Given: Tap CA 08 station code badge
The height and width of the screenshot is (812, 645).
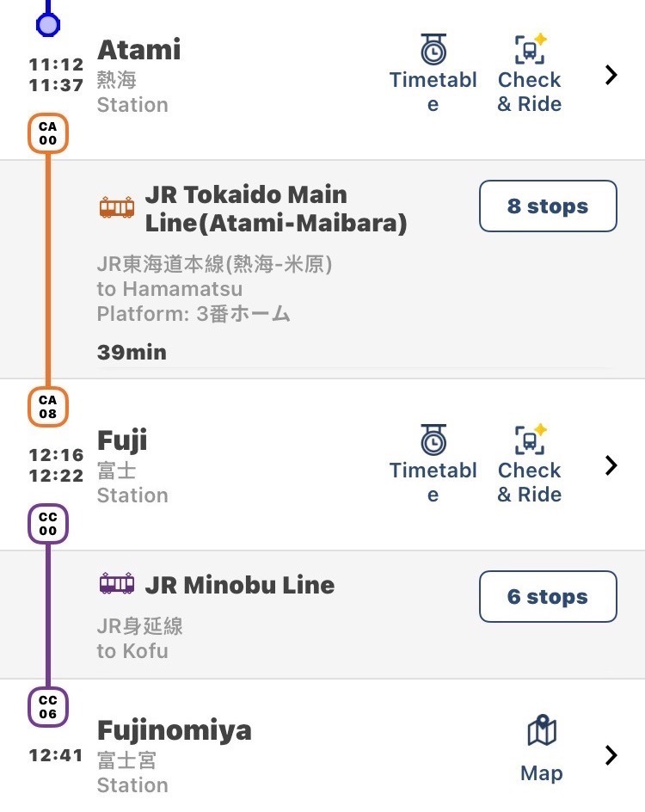Looking at the screenshot, I should (48, 407).
